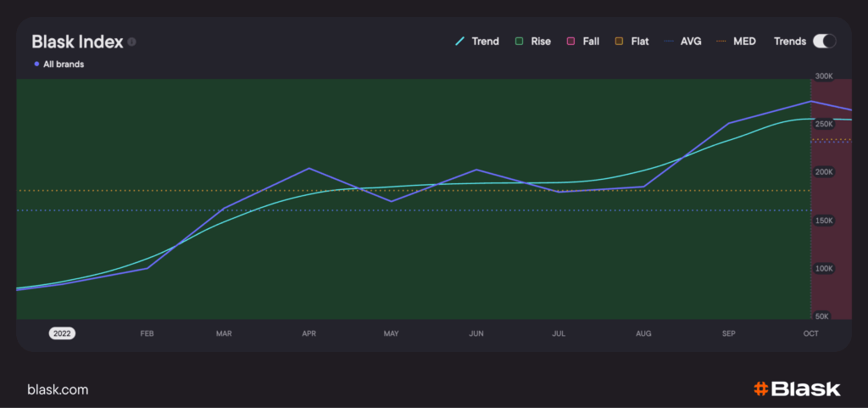This screenshot has width=868, height=408.
Task: Click the cyan Trend line legend icon
Action: click(460, 41)
